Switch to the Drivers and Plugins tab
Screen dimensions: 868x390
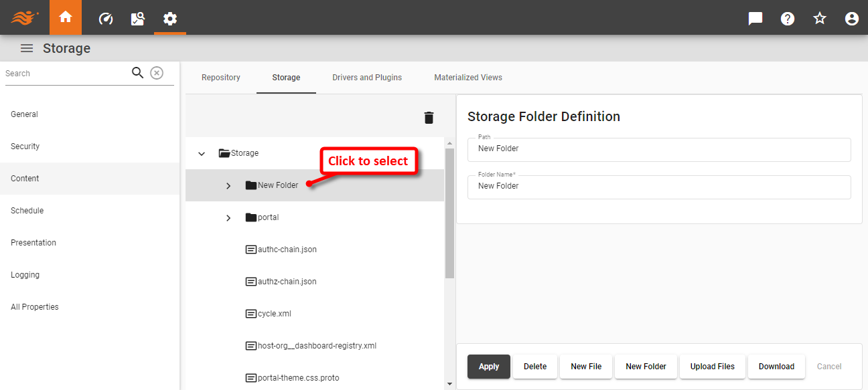pos(367,78)
